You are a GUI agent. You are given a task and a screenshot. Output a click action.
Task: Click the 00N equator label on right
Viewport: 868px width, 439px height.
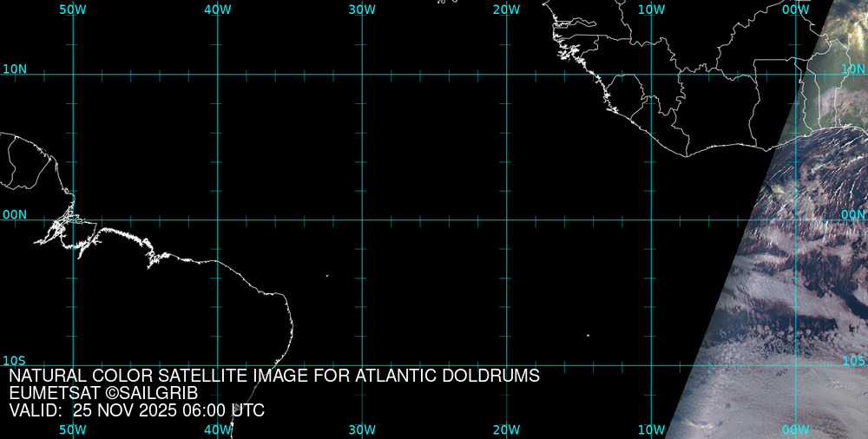point(854,214)
